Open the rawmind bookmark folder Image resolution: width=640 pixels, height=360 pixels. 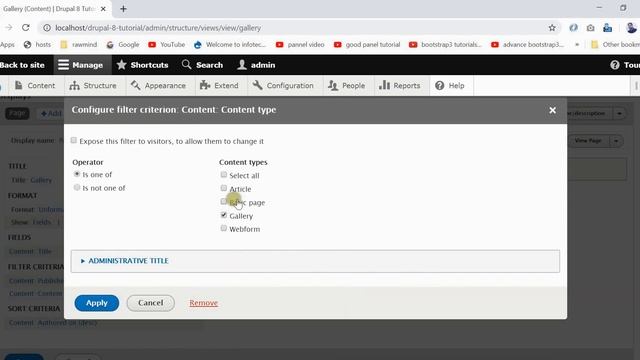79,44
